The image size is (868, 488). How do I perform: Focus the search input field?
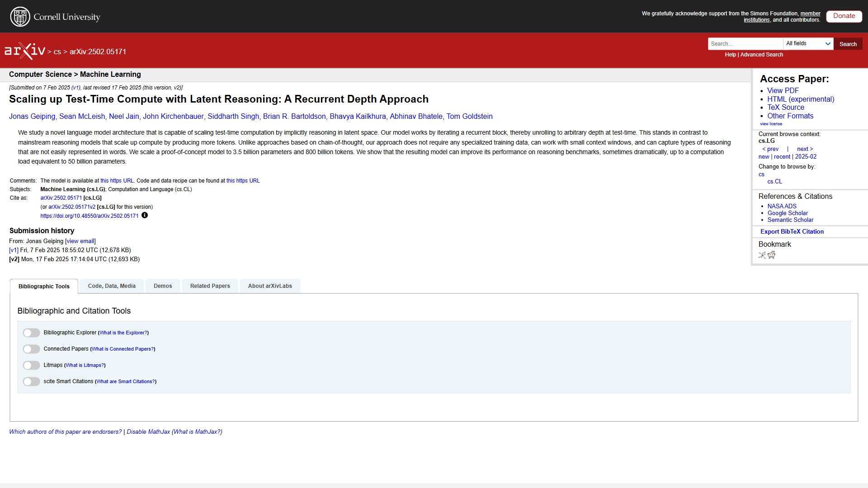(745, 44)
